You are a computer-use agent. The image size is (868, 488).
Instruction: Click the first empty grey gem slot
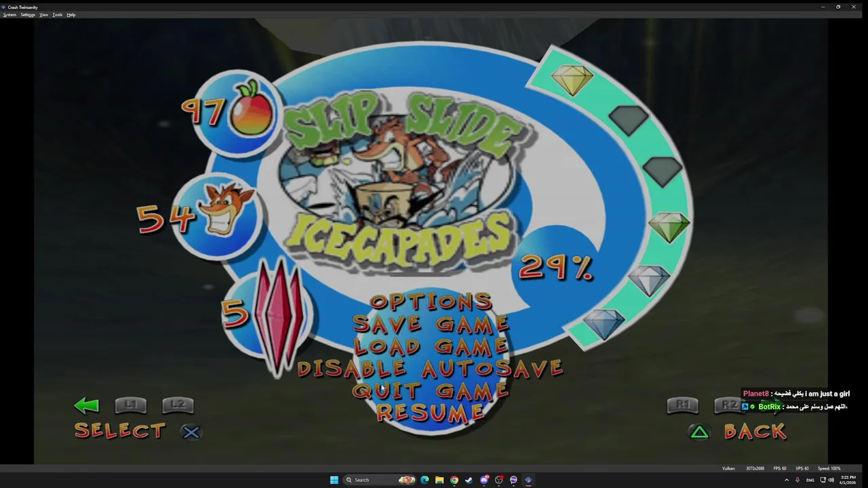(x=629, y=121)
